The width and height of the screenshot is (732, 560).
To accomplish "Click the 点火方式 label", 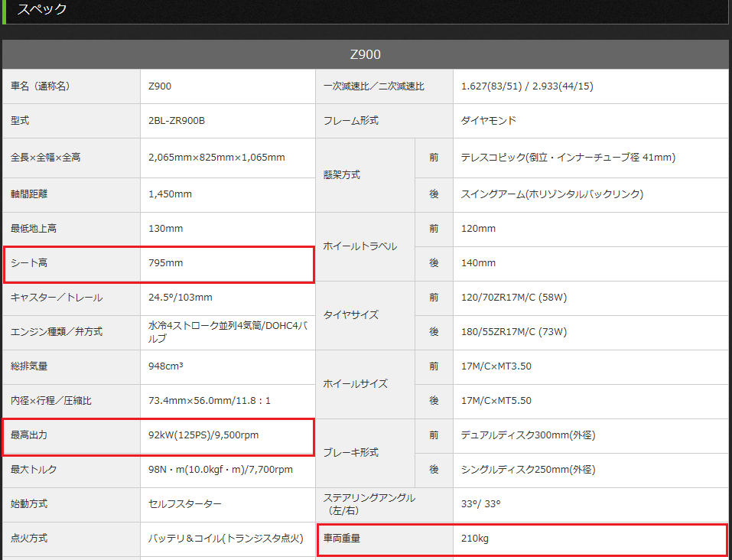I will tap(29, 539).
